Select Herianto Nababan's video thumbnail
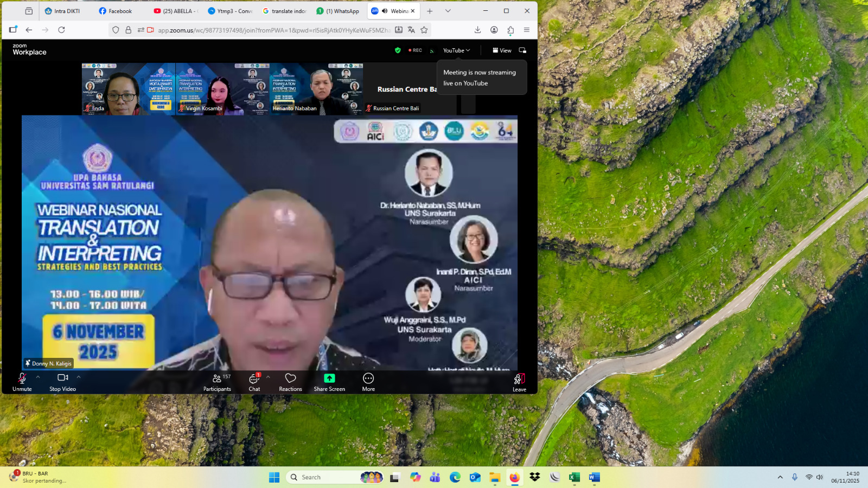The width and height of the screenshot is (868, 488). (316, 88)
